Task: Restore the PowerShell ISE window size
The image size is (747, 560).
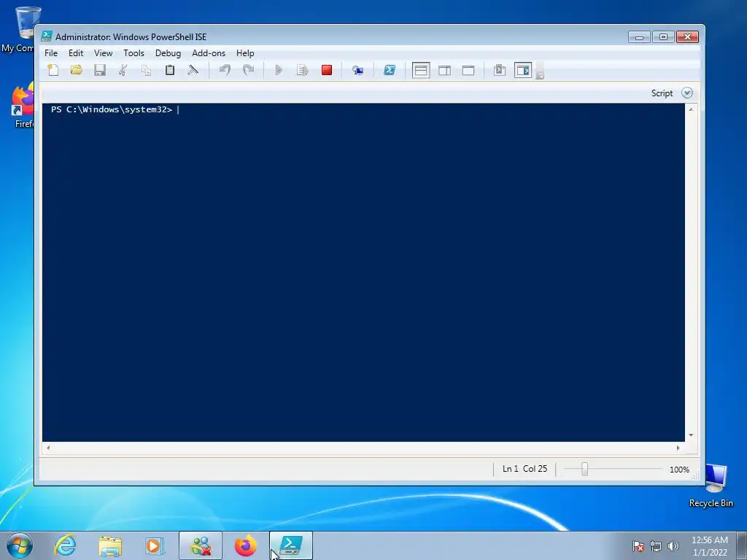Action: point(663,36)
